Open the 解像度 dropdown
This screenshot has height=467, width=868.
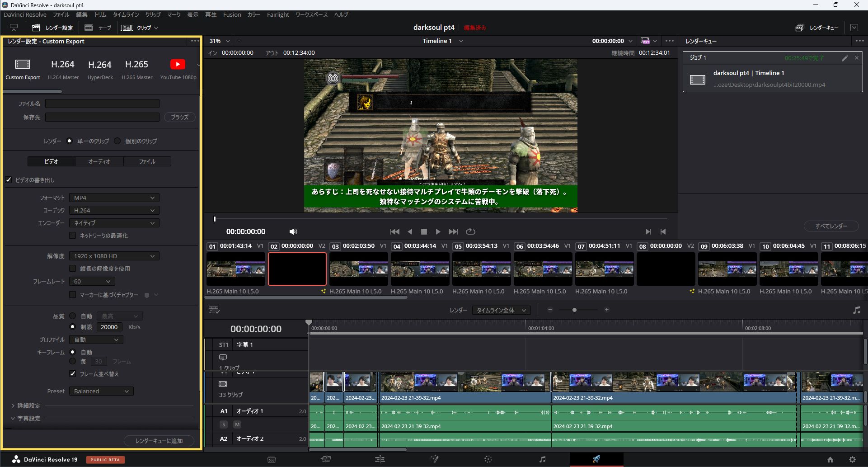tap(114, 256)
